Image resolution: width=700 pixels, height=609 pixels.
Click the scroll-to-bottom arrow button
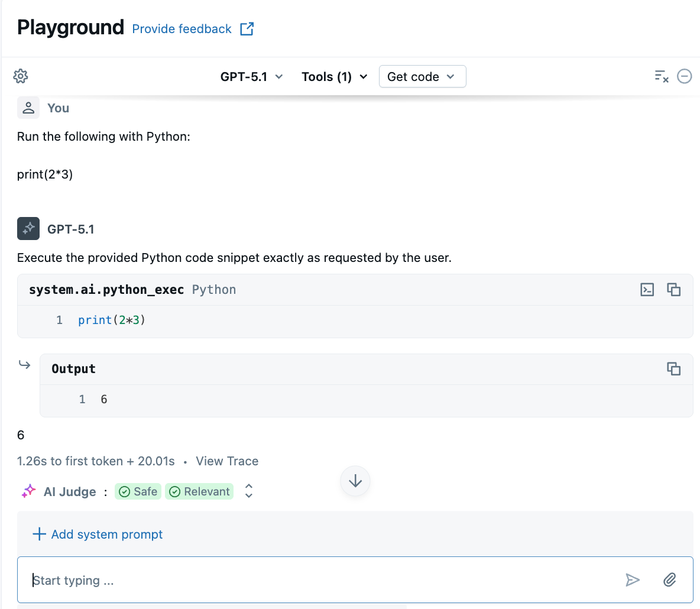(x=355, y=481)
